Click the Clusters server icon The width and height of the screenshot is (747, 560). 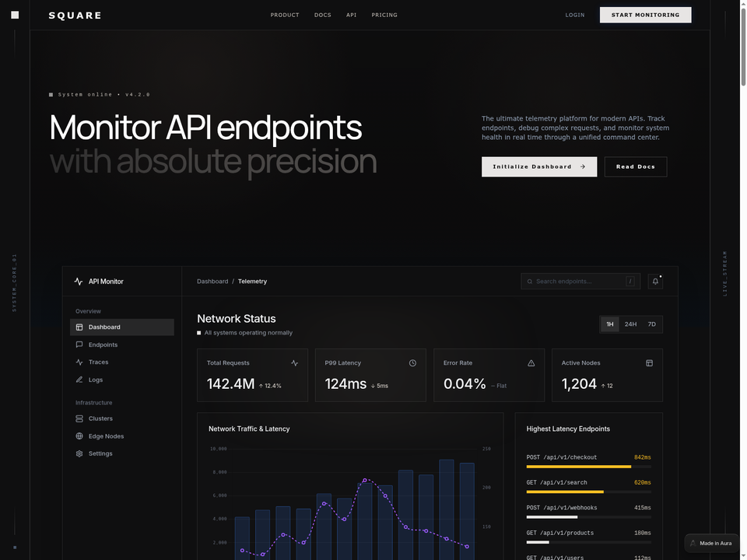click(x=79, y=418)
